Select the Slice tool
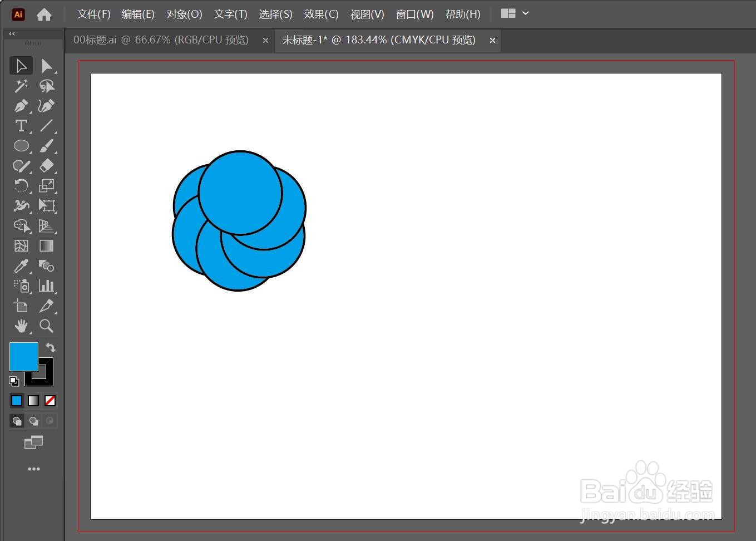756x541 pixels. 47,306
